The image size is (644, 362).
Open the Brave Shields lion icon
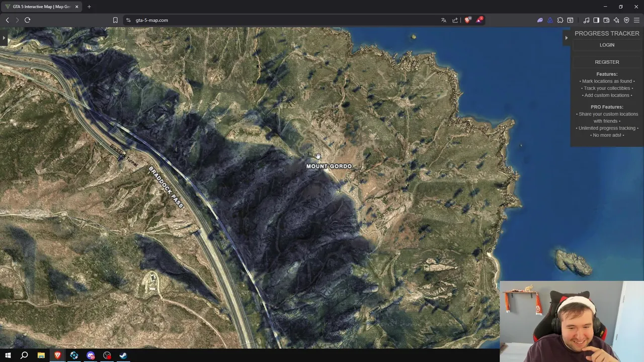(x=467, y=20)
